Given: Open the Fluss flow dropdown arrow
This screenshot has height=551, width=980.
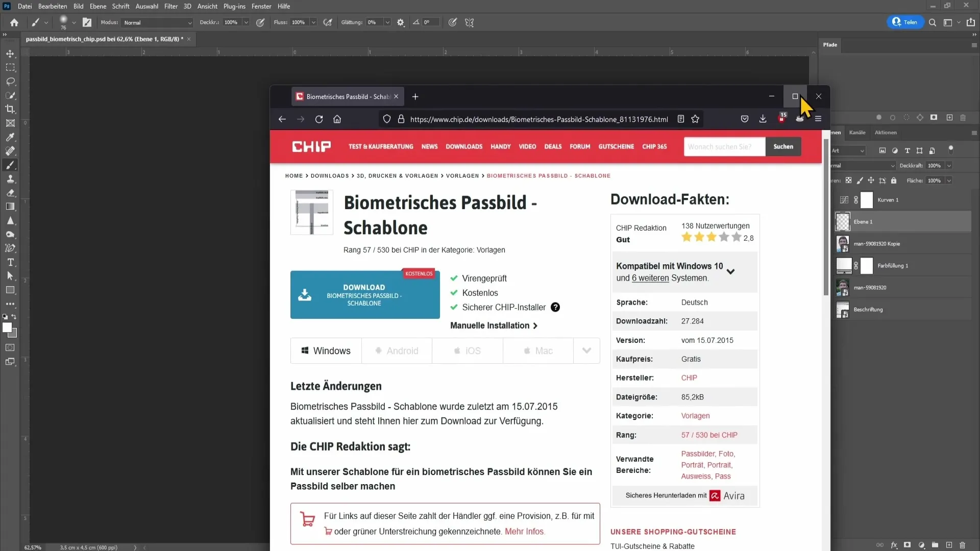Looking at the screenshot, I should click(313, 22).
